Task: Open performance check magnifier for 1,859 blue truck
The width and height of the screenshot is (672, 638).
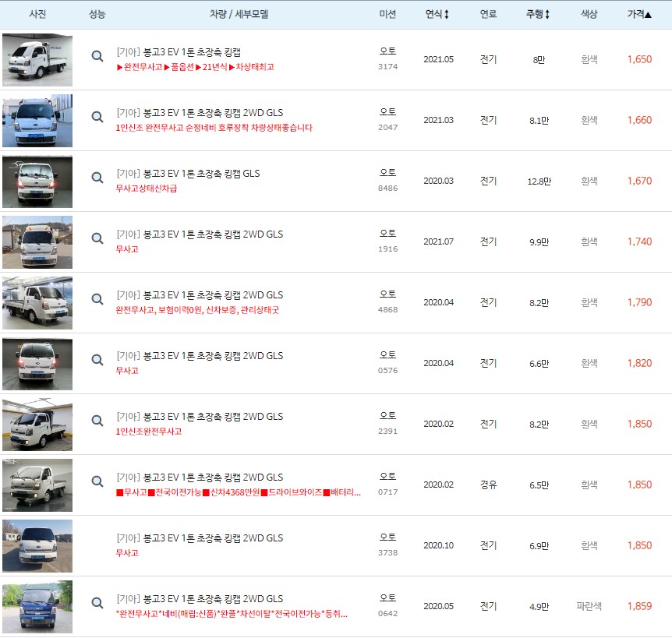Action: click(97, 603)
